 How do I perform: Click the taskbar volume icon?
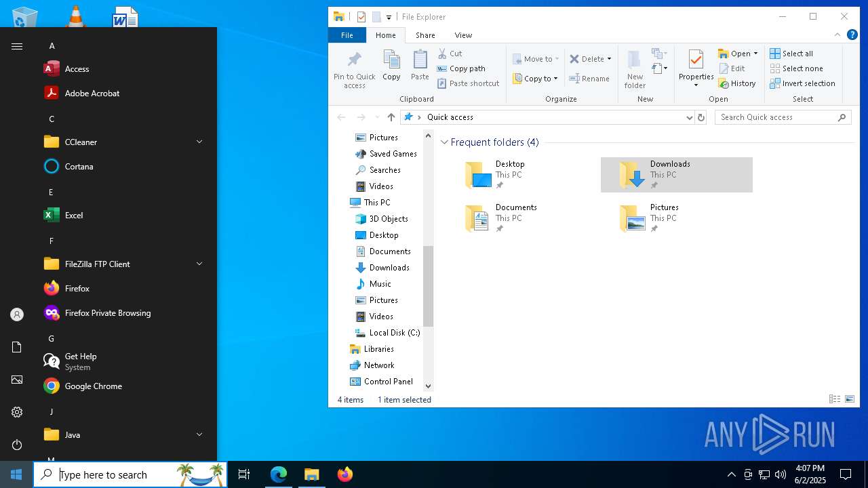point(781,474)
